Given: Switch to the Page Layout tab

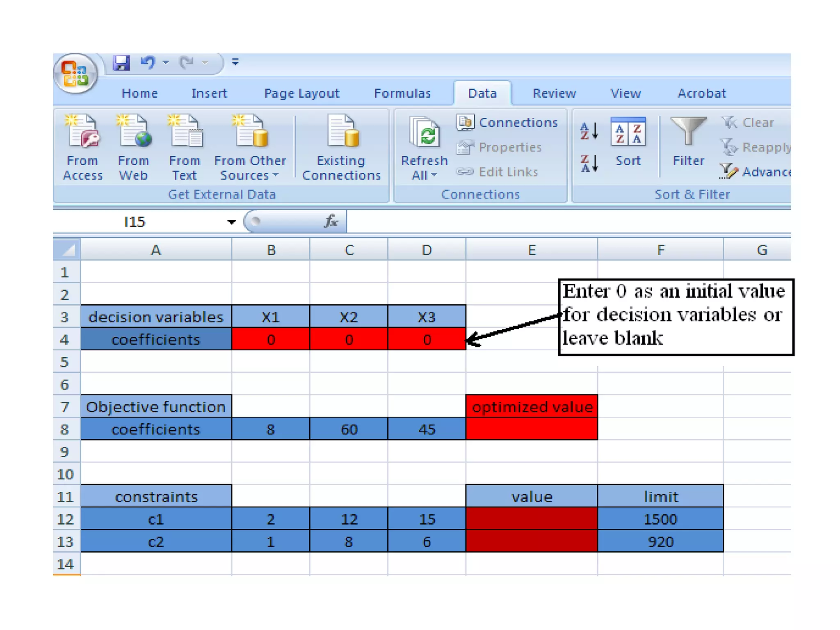Looking at the screenshot, I should [301, 94].
